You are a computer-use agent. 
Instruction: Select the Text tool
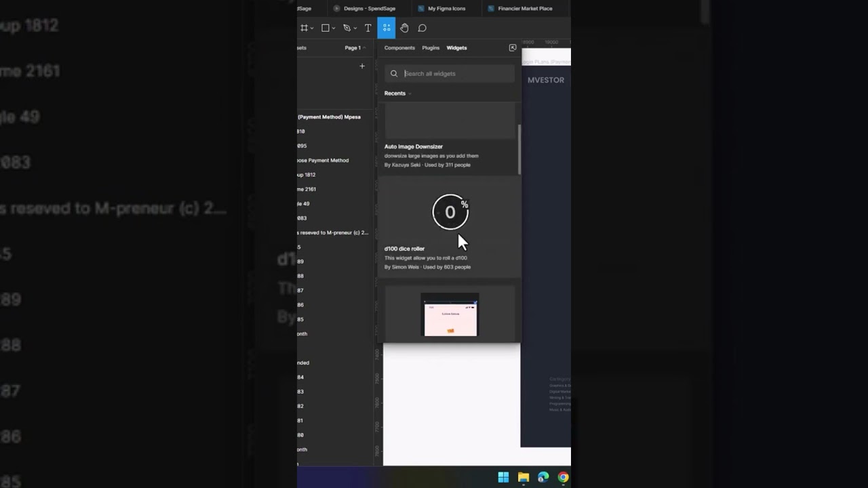pyautogui.click(x=368, y=28)
